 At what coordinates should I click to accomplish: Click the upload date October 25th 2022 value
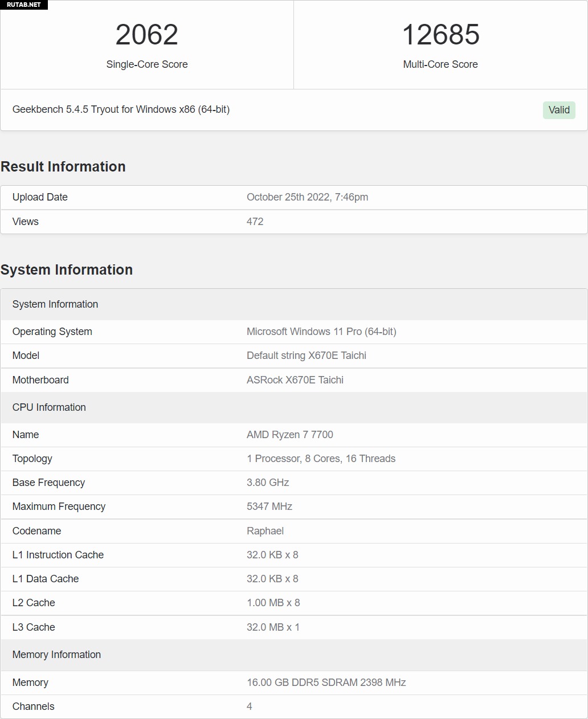click(x=307, y=197)
